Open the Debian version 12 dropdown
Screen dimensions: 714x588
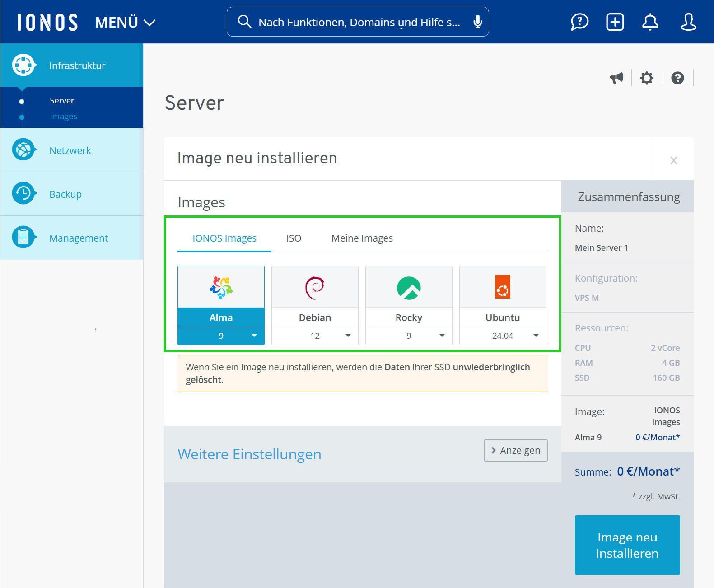click(315, 336)
